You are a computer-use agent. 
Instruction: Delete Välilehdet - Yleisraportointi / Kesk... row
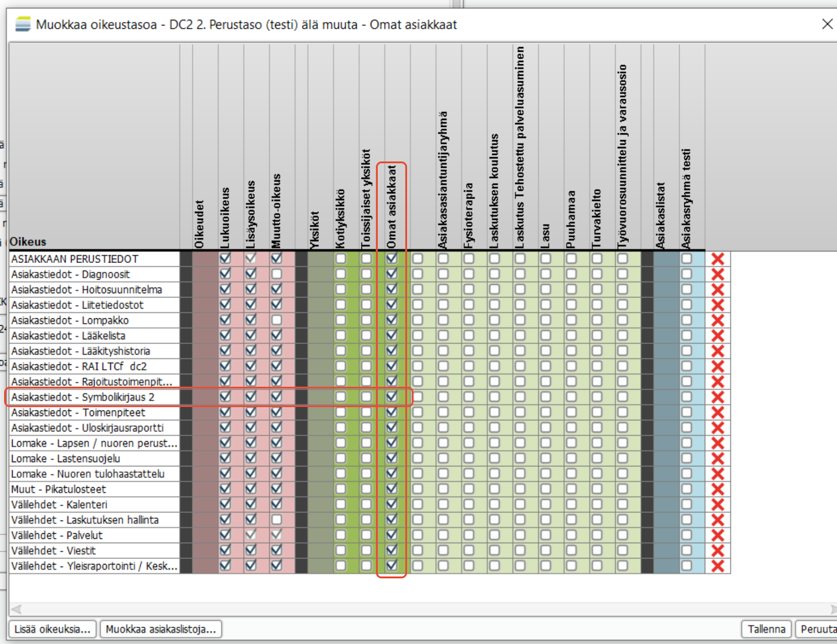718,566
